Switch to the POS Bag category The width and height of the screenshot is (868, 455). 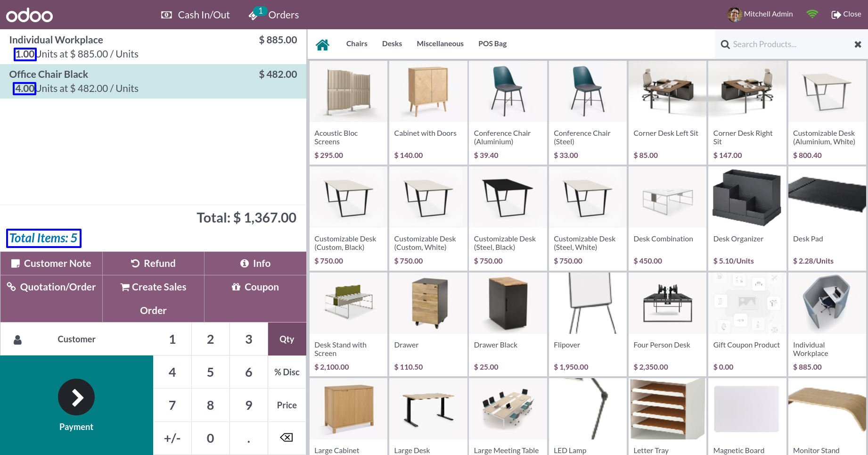point(492,44)
